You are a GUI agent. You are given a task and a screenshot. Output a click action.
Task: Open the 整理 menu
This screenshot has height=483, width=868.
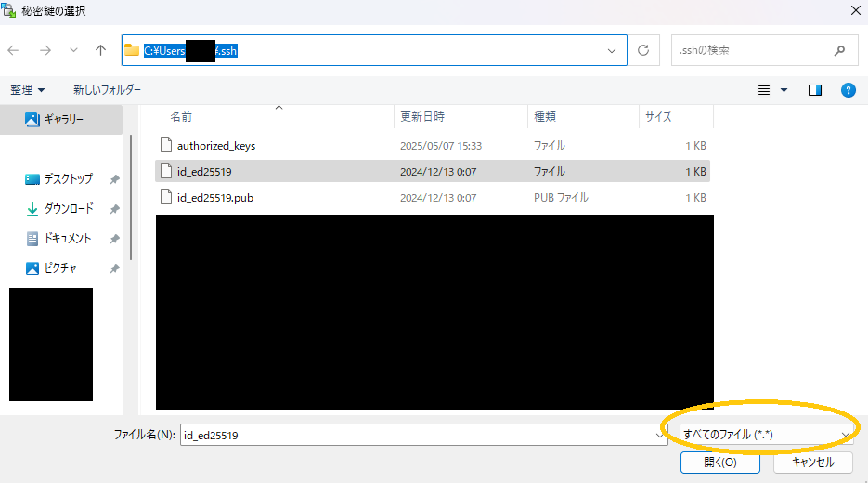tap(27, 90)
